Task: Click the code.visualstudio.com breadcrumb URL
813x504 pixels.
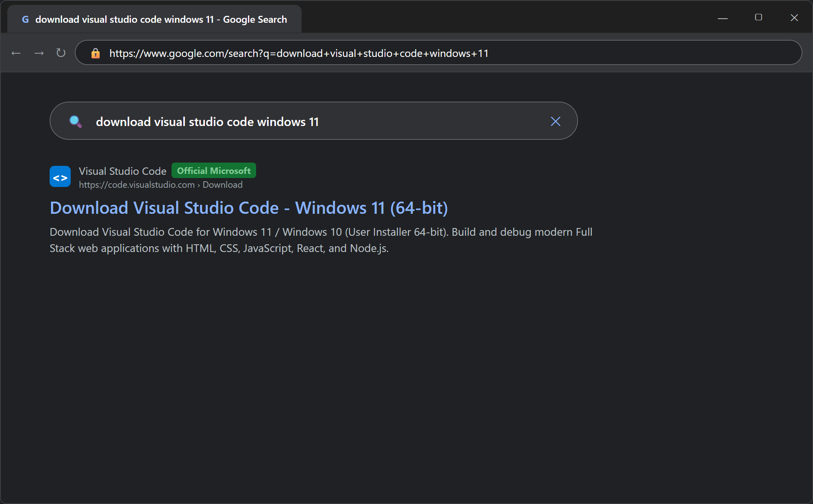Action: (x=161, y=185)
